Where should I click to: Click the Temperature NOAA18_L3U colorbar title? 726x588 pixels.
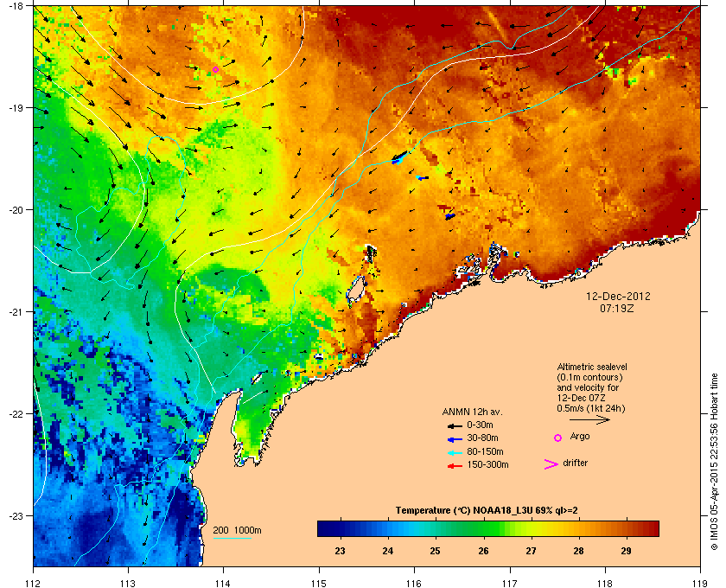click(x=487, y=511)
